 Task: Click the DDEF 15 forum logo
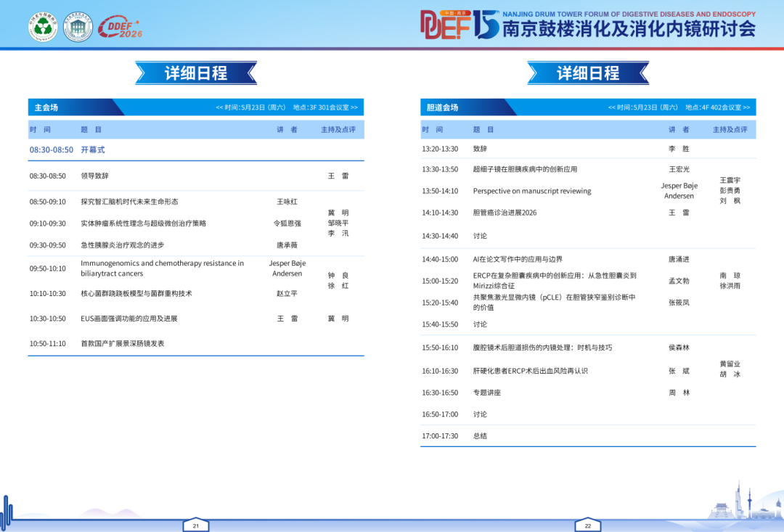click(460, 25)
